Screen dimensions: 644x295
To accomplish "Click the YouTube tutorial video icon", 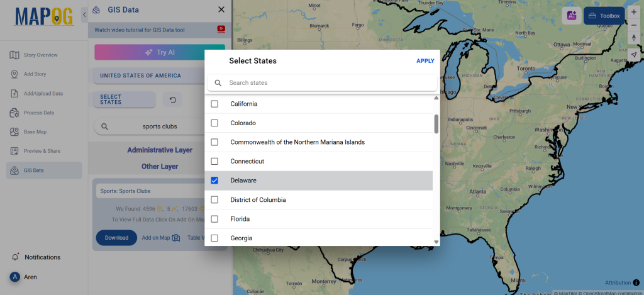I will tap(221, 29).
